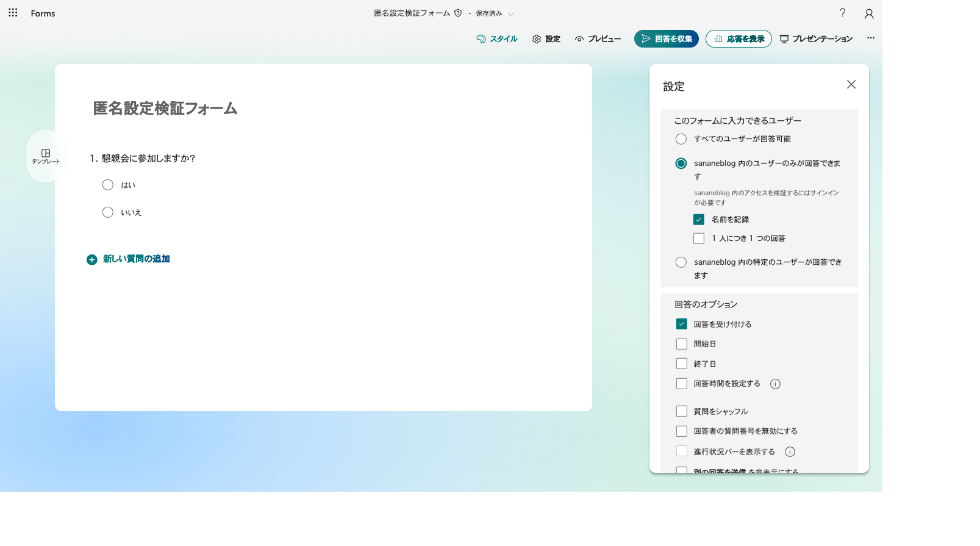This screenshot has width=980, height=546.
Task: Click the sign-in note about sananeblog アクセス
Action: point(767,198)
